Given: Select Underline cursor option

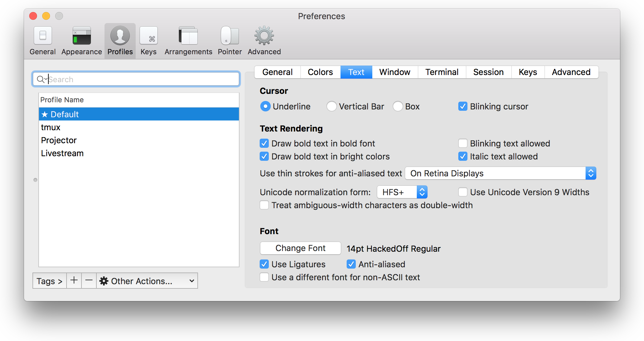Looking at the screenshot, I should [265, 107].
